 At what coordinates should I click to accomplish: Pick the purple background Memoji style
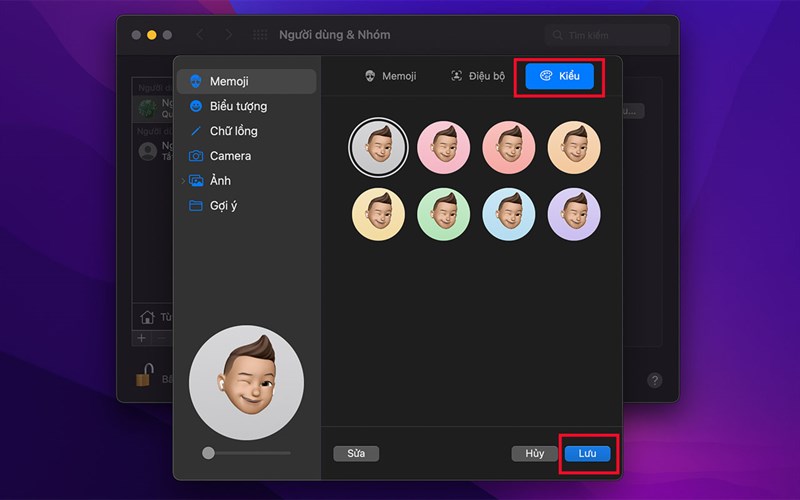574,214
